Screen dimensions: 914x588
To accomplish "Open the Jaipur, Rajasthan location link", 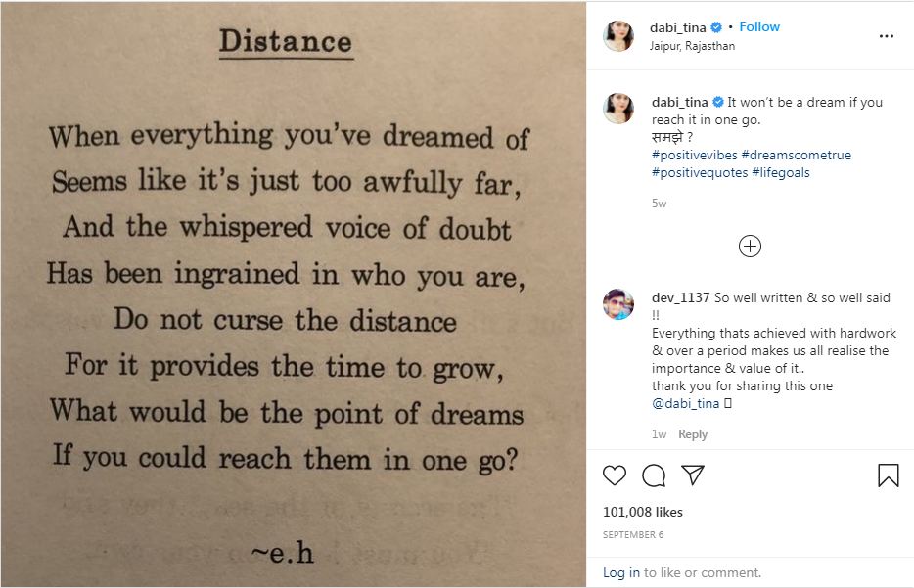I will 692,46.
